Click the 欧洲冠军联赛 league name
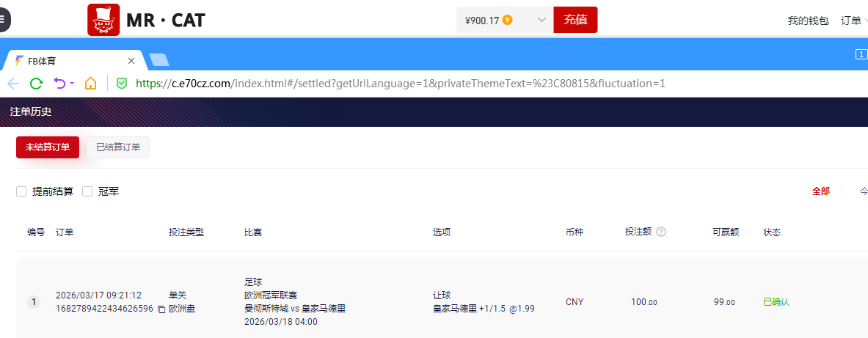Viewport: 868px width, 338px height. click(271, 295)
